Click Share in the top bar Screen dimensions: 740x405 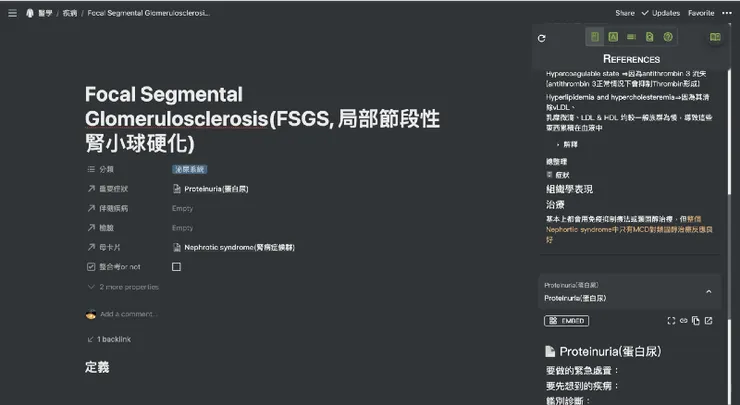625,13
